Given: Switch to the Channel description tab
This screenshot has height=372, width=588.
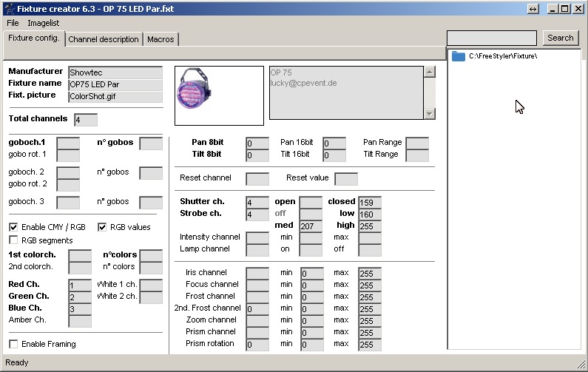Looking at the screenshot, I should click(x=103, y=39).
